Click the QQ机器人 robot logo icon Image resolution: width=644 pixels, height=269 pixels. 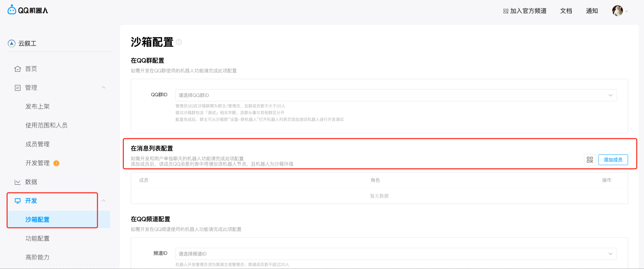tap(12, 10)
